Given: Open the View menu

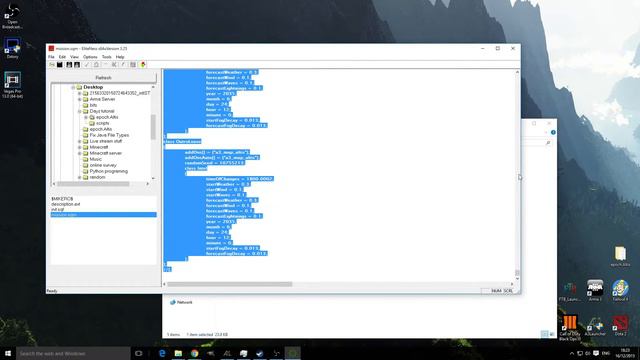Looking at the screenshot, I should pyautogui.click(x=74, y=57).
